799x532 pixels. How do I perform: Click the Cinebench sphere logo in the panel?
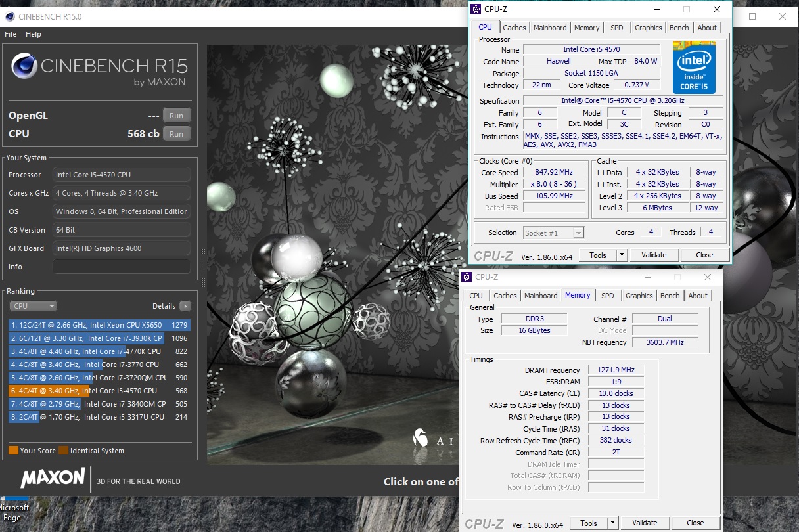tap(24, 66)
